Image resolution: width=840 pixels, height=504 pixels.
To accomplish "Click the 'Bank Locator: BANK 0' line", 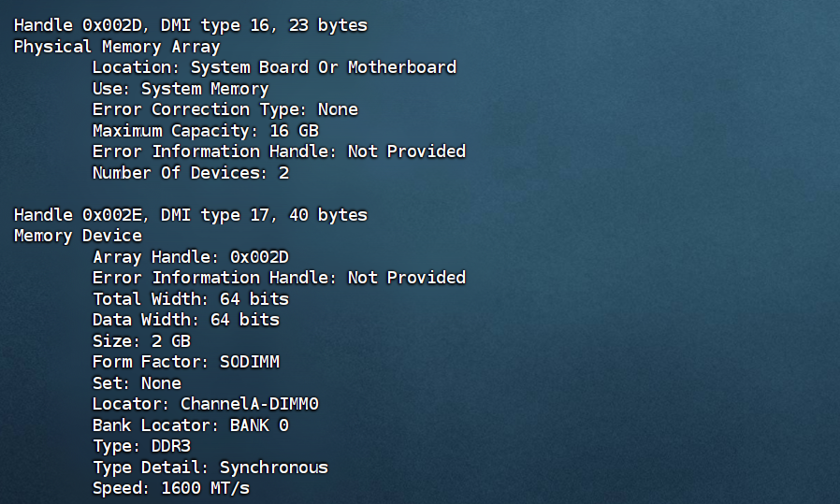I will [x=191, y=425].
